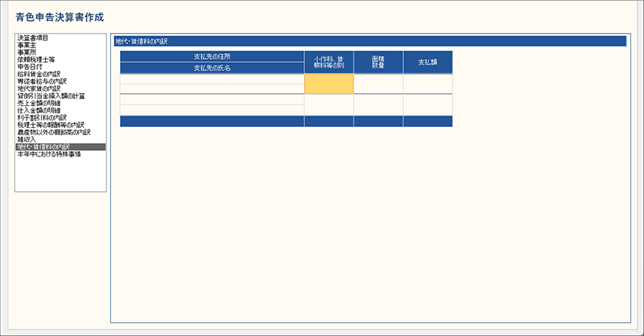Click second row 小作料、賃借料等の別 cell
The image size is (644, 336).
click(329, 105)
